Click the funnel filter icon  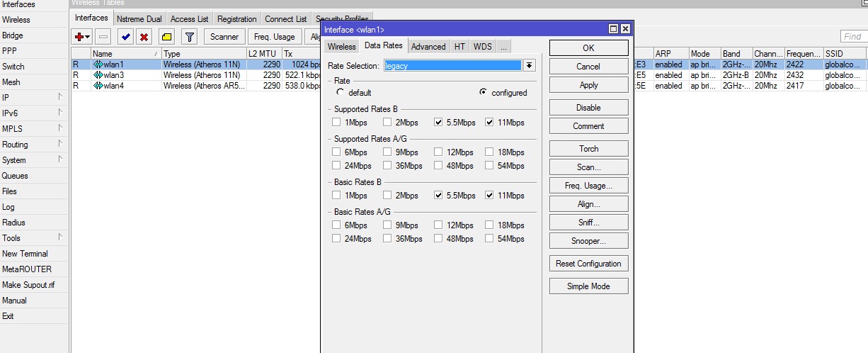(x=189, y=36)
